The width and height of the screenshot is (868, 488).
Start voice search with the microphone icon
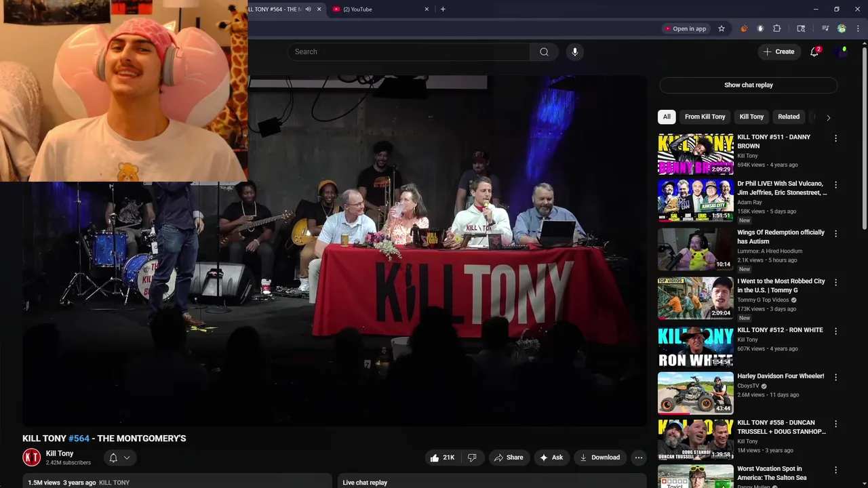[574, 52]
